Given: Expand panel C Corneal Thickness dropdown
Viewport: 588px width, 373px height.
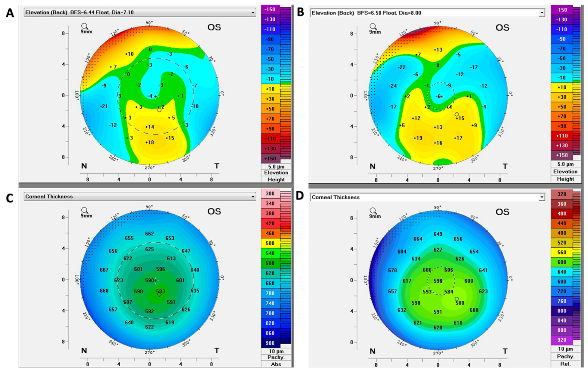Looking at the screenshot, I should [253, 197].
